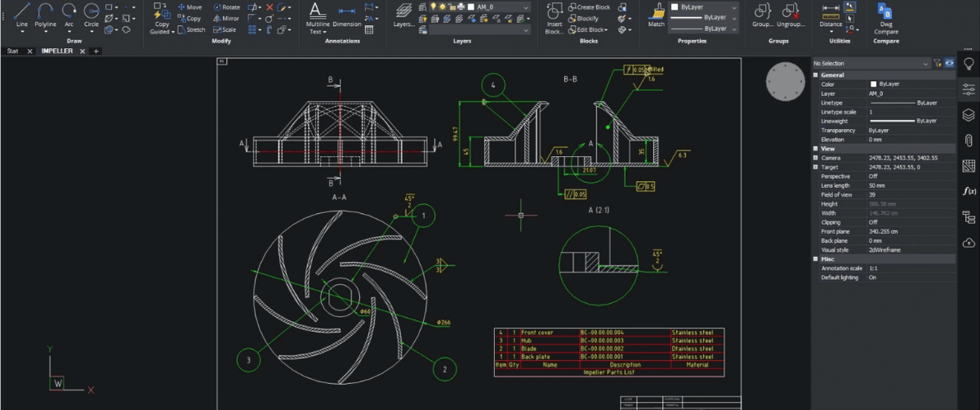The height and width of the screenshot is (410, 980).
Task: Click the LookFrom view navigation circle
Action: point(784,82)
